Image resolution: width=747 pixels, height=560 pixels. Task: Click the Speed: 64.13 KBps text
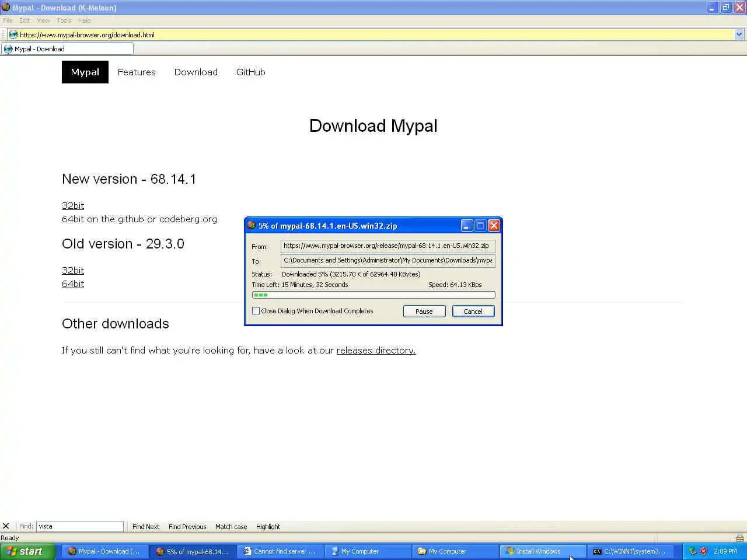pyautogui.click(x=455, y=285)
